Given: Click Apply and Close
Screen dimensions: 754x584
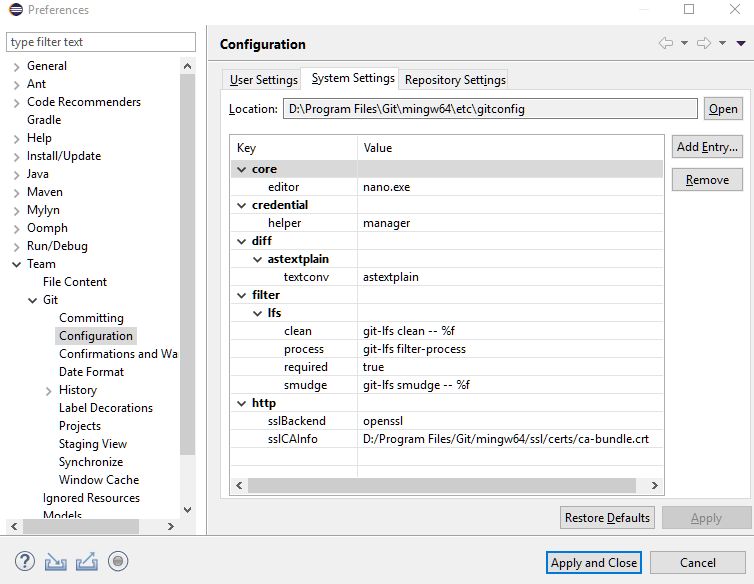Looking at the screenshot, I should pos(594,563).
